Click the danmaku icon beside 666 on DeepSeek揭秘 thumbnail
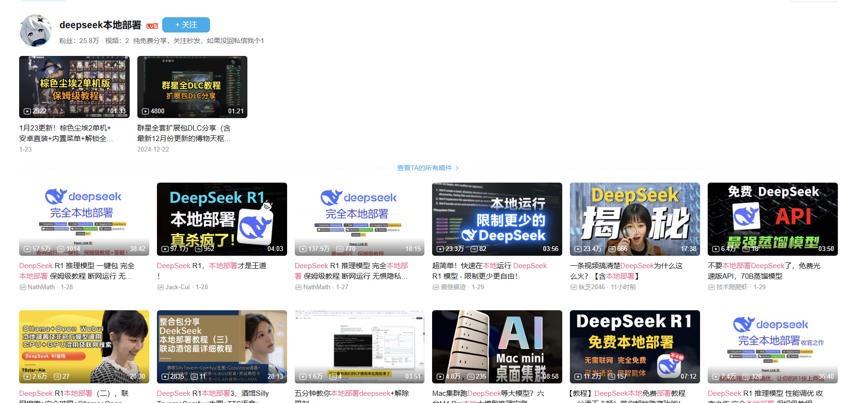The width and height of the screenshot is (868, 403). 612,249
